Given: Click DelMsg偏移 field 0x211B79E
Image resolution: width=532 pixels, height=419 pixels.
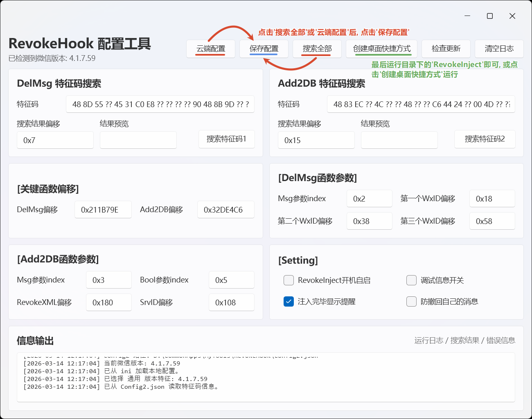Looking at the screenshot, I should [103, 210].
